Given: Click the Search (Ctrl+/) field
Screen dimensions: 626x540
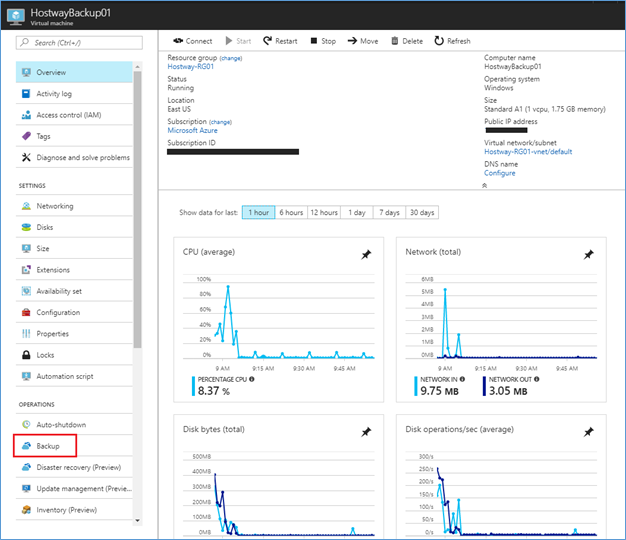Looking at the screenshot, I should [79, 43].
